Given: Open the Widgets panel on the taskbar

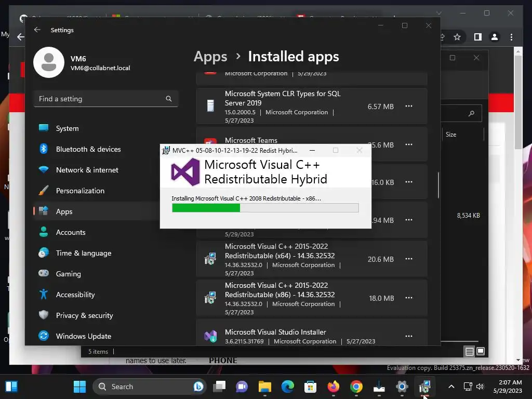Looking at the screenshot, I should [x=11, y=387].
